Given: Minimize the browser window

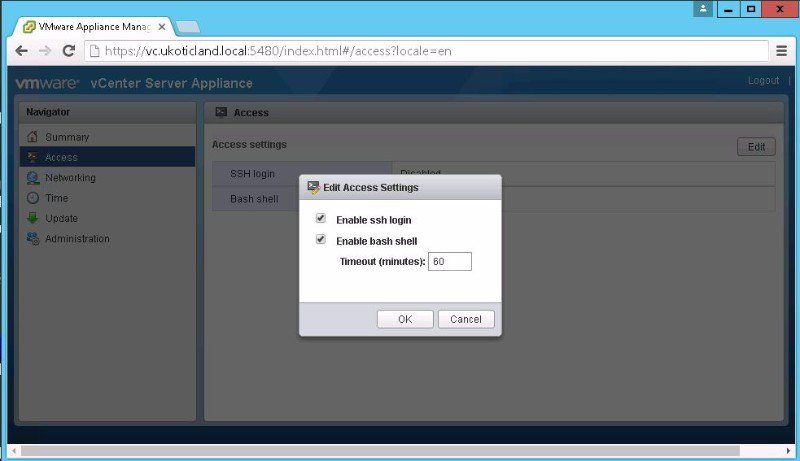Looking at the screenshot, I should 728,9.
